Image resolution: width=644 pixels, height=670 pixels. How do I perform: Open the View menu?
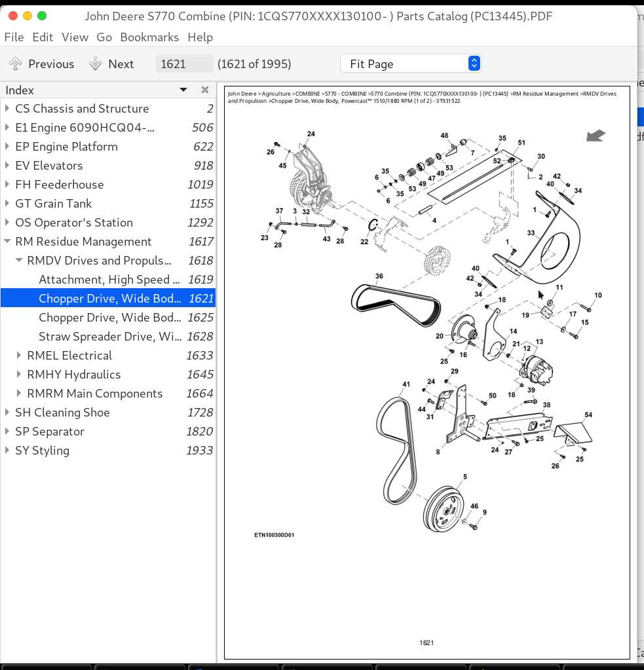click(75, 37)
